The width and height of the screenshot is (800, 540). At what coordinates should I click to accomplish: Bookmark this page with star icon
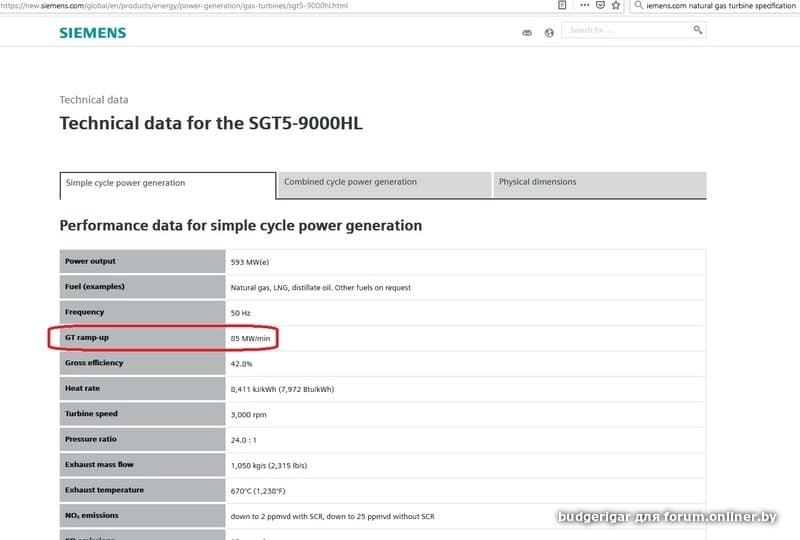(x=616, y=5)
